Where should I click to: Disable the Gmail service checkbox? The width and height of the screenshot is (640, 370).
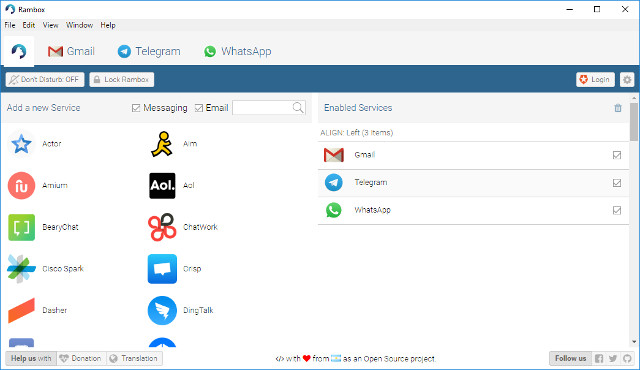click(617, 155)
